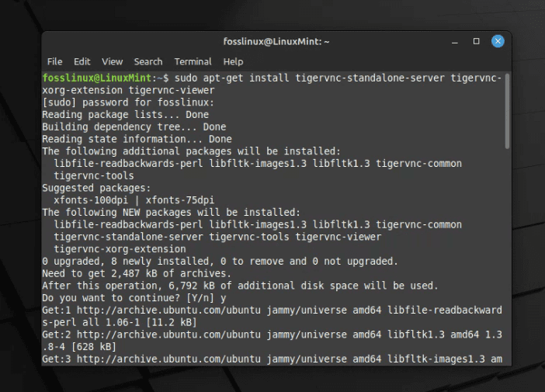545x392 pixels.
Task: Click 'xfonts-100dpi | xfonts-75dpi' line
Action: pos(134,200)
